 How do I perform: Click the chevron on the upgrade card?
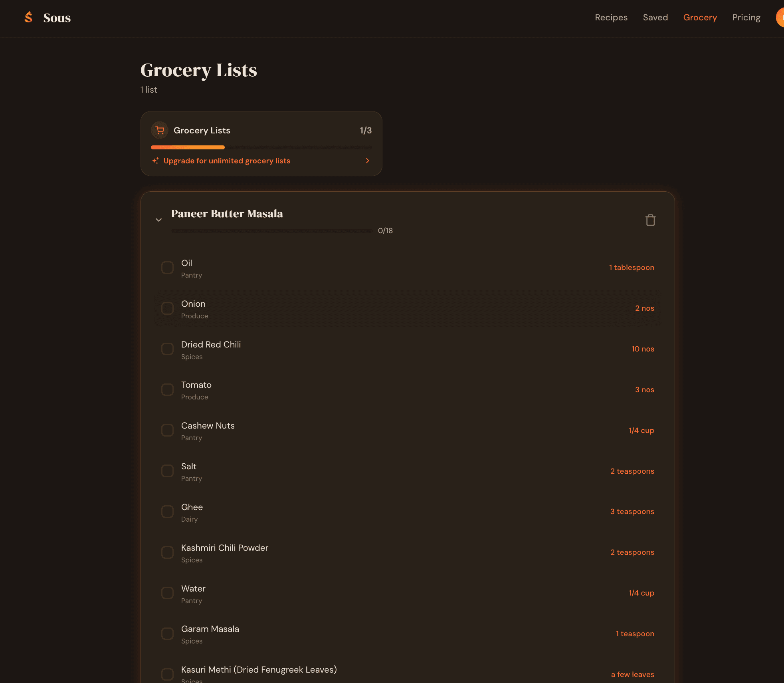367,161
